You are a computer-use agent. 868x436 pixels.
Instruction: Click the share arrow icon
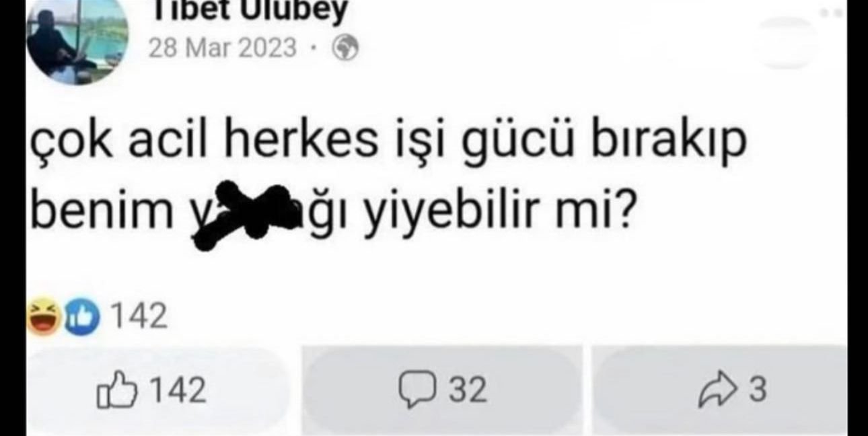click(718, 392)
